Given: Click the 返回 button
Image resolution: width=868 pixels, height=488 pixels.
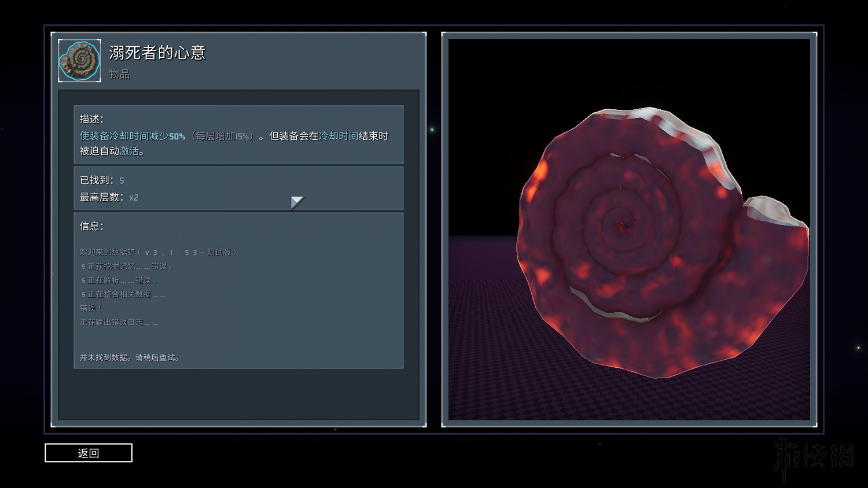Looking at the screenshot, I should click(x=88, y=453).
